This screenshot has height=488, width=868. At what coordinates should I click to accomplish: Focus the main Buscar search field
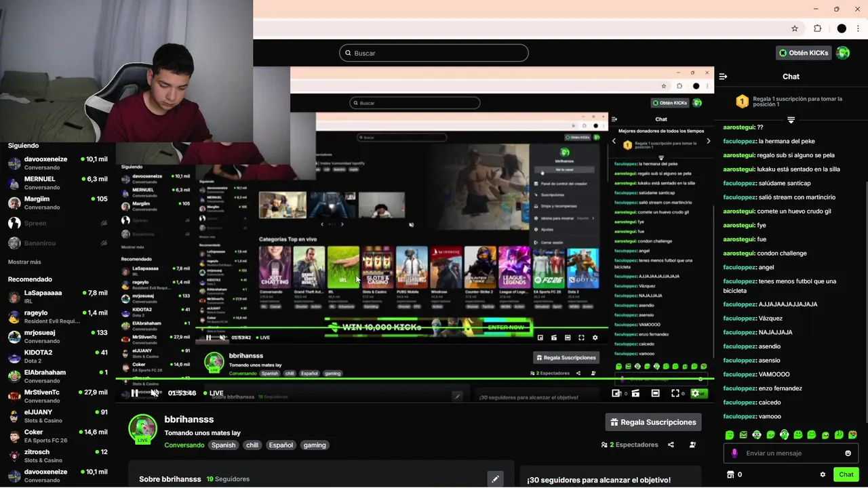(434, 53)
